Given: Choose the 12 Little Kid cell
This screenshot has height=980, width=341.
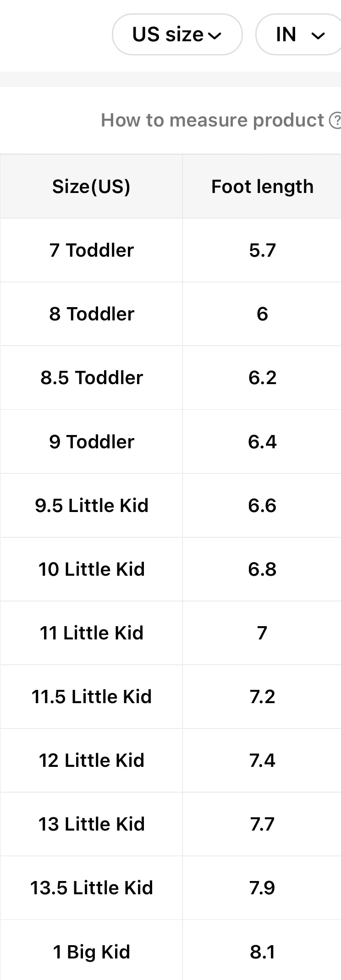Looking at the screenshot, I should coord(92,760).
